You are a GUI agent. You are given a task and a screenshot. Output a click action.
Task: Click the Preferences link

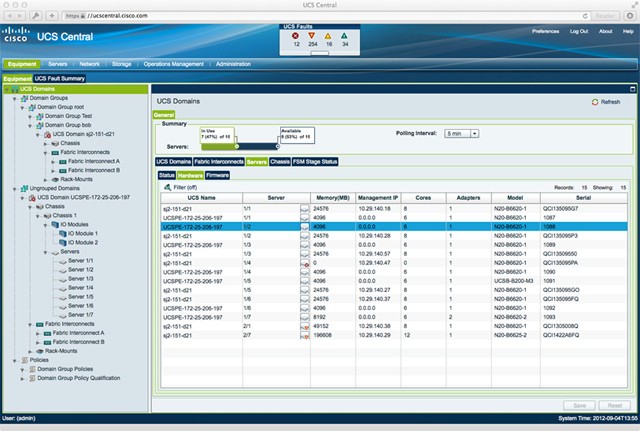(x=545, y=32)
